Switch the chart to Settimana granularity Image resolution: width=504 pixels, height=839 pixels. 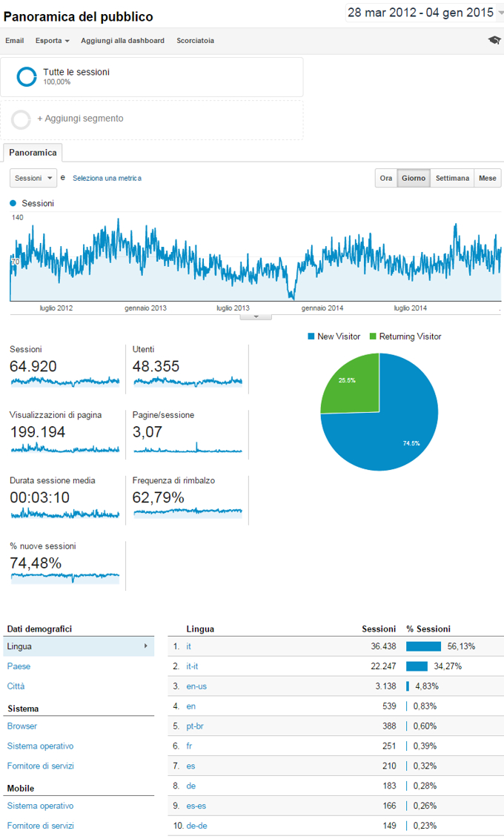[452, 178]
